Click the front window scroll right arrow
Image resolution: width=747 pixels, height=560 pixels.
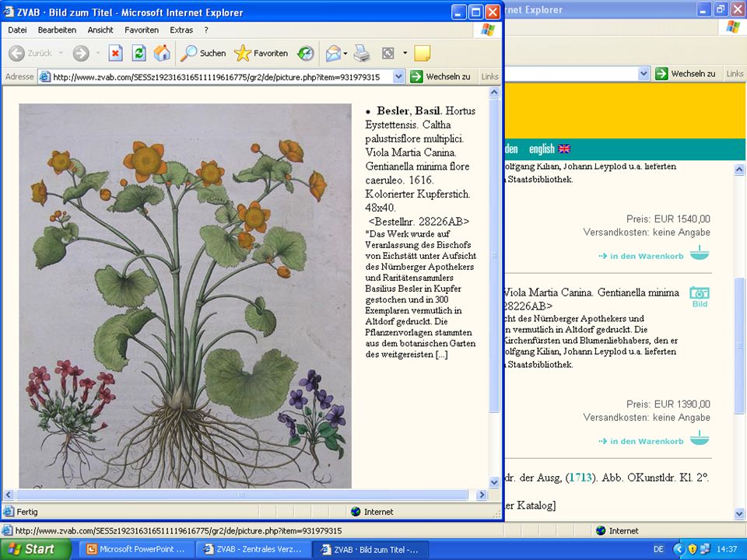(x=482, y=495)
